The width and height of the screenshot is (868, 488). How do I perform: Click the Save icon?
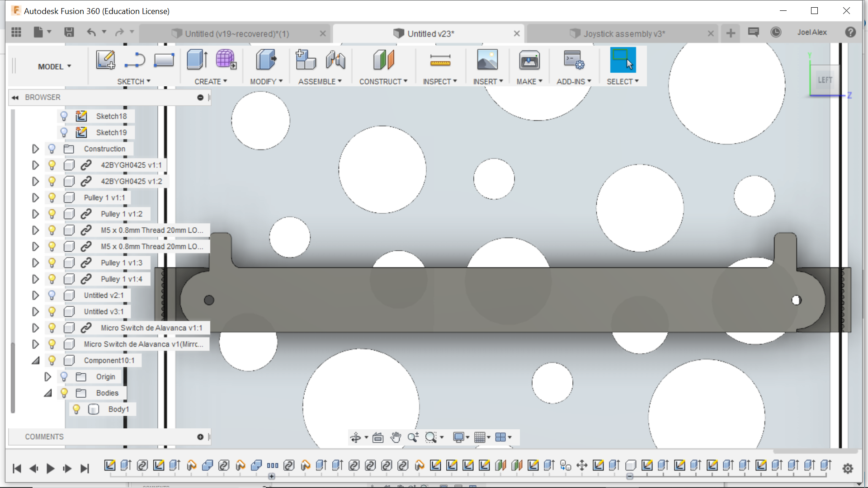69,32
